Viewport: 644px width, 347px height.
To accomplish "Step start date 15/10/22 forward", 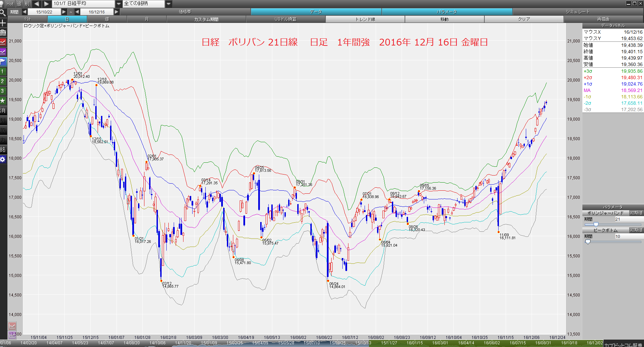I will (64, 12).
